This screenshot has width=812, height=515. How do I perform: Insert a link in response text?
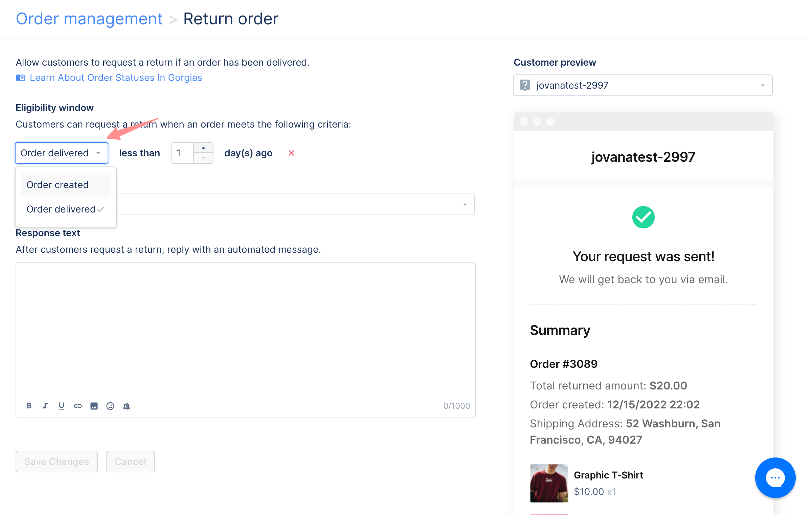(78, 406)
